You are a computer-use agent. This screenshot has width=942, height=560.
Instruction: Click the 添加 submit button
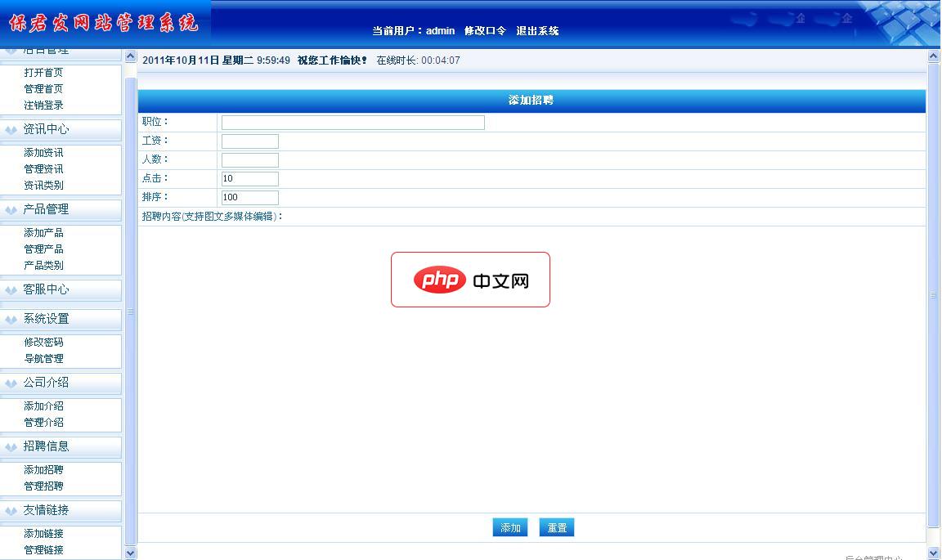pyautogui.click(x=510, y=527)
